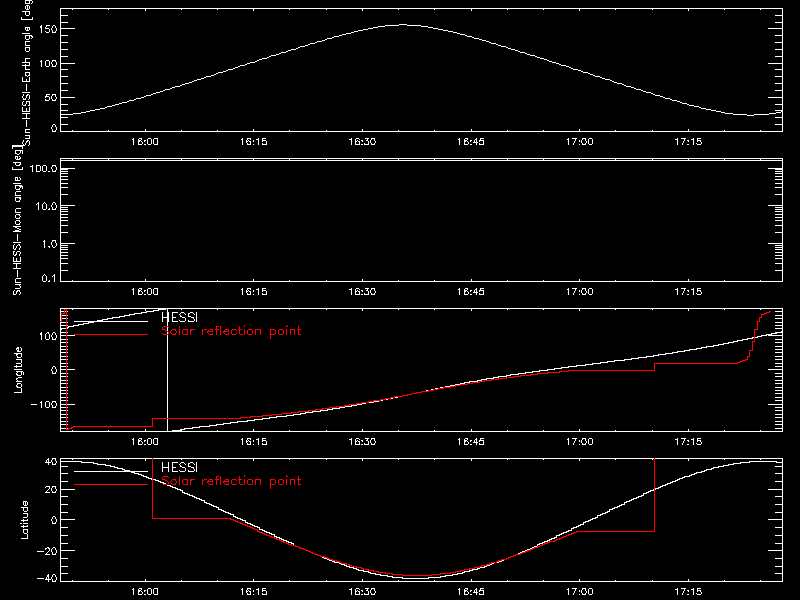Image resolution: width=800 pixels, height=600 pixels.
Task: Click 16:15 time label under Moon angle plot
Action: coord(254,292)
